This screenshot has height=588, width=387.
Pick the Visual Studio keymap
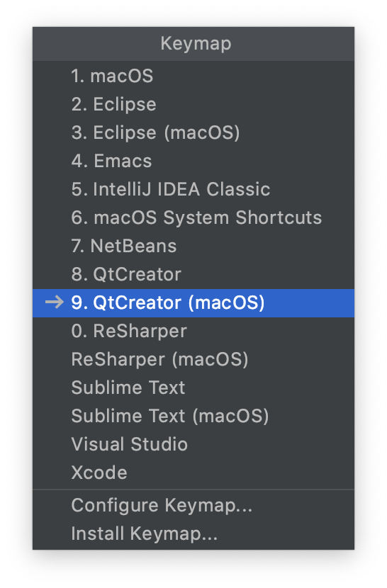point(193,444)
